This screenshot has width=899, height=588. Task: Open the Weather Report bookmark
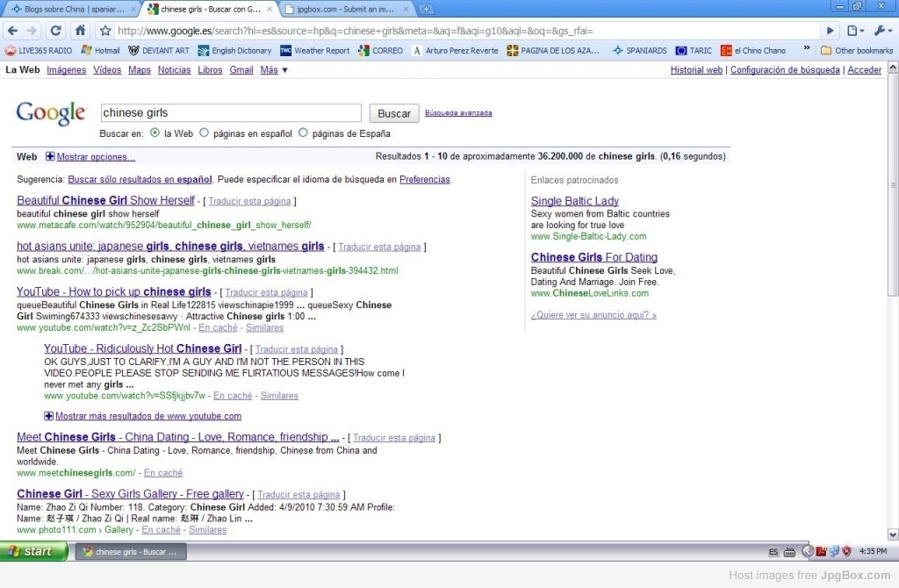click(314, 51)
